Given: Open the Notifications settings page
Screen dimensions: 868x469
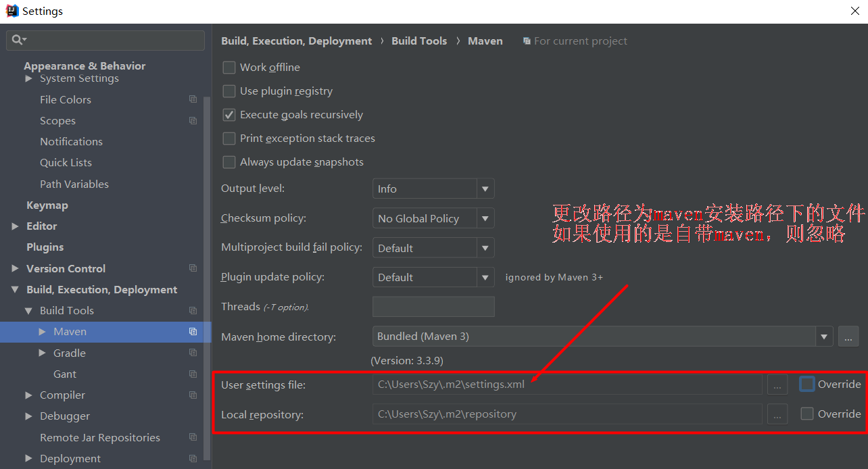Looking at the screenshot, I should tap(71, 141).
